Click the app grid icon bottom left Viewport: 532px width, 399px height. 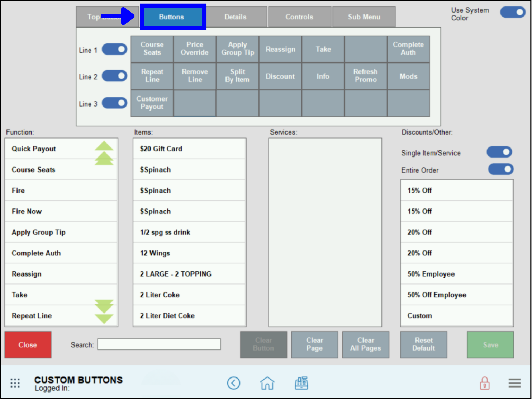pyautogui.click(x=15, y=383)
